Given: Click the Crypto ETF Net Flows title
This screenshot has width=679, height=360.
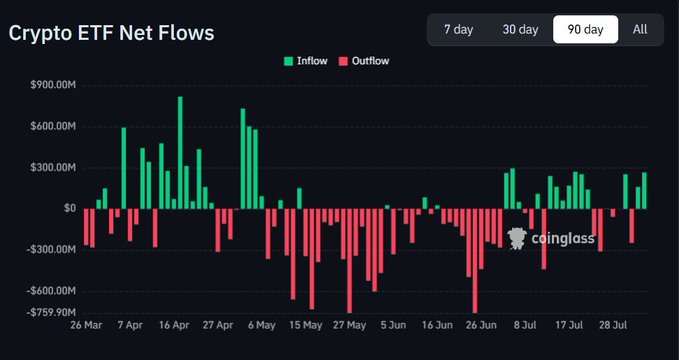Looking at the screenshot, I should (111, 33).
